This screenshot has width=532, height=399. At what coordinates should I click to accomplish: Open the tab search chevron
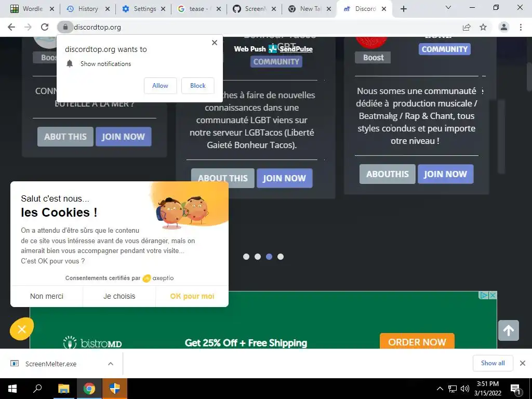click(448, 7)
